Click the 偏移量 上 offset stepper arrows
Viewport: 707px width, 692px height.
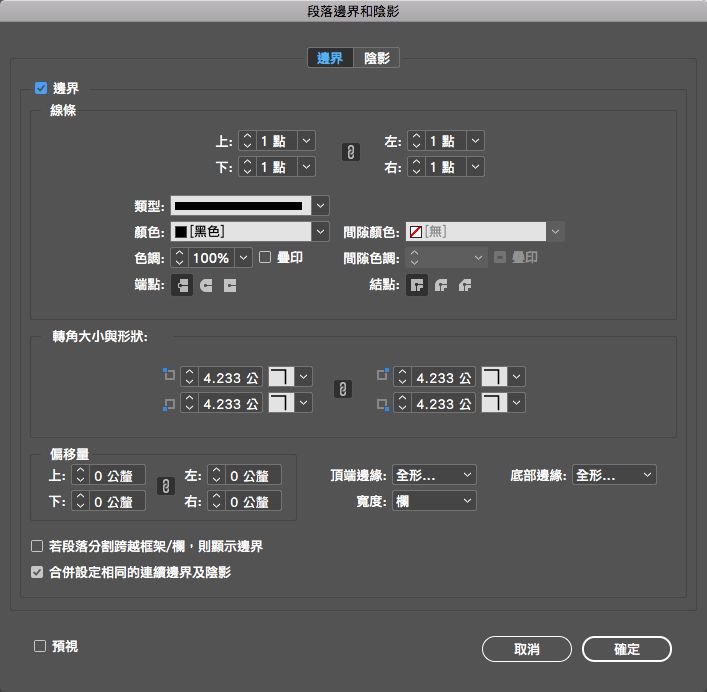[80, 475]
